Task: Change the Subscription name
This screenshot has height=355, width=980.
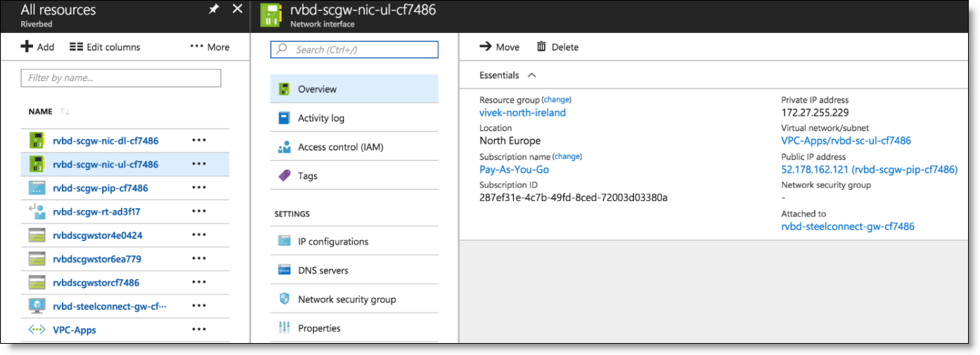Action: [x=568, y=156]
